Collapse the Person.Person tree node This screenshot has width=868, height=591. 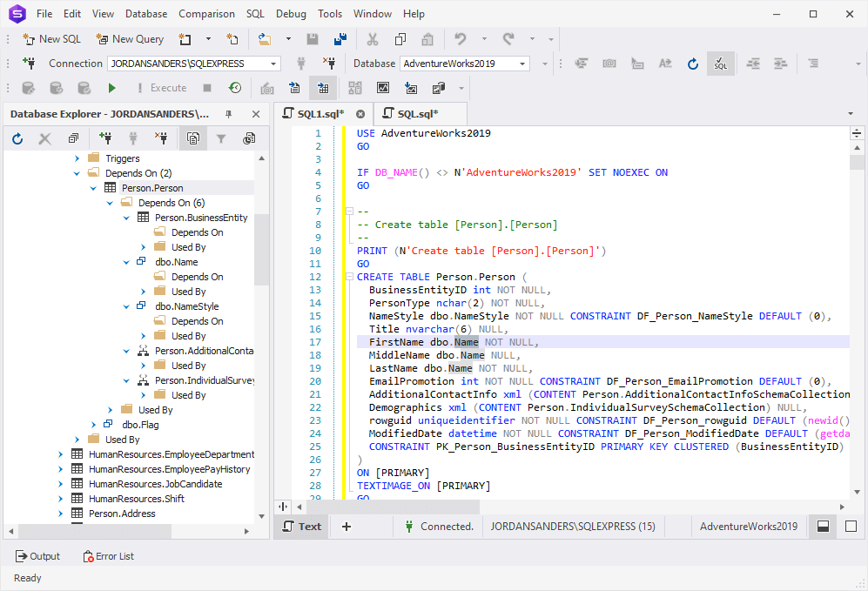coord(93,188)
